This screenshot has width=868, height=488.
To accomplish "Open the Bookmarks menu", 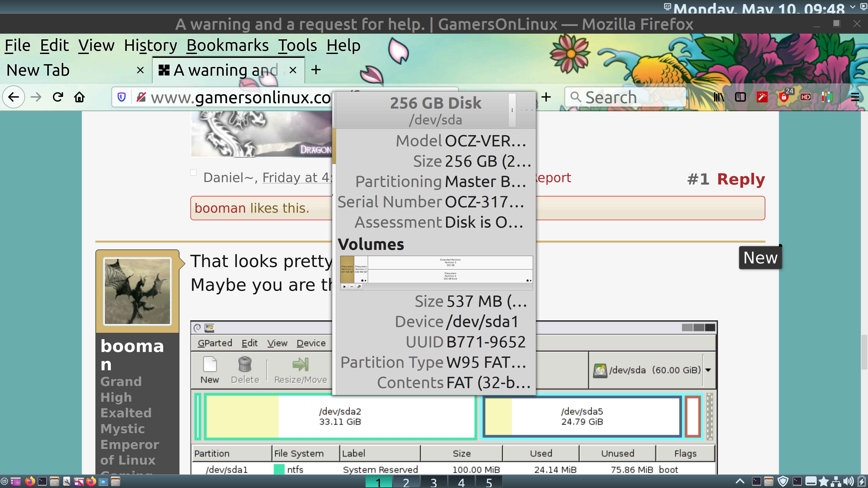I will tap(227, 45).
